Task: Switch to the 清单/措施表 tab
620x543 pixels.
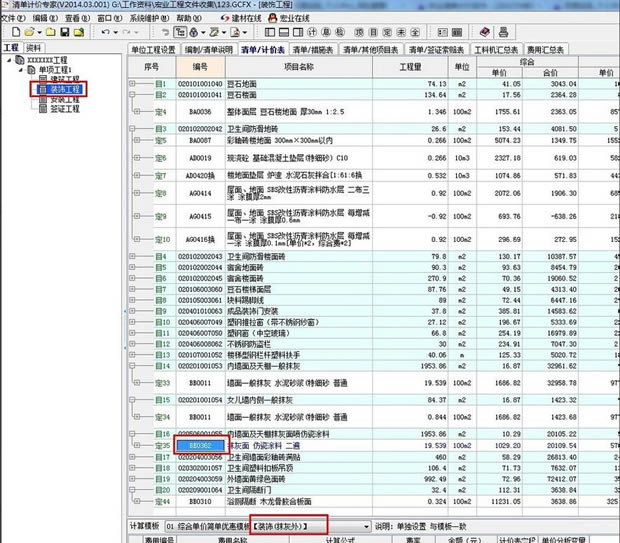Action: click(x=313, y=49)
